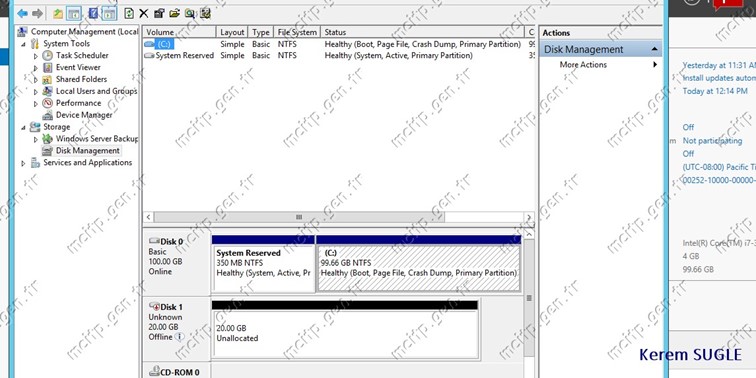Click the volume list horizontal scrollbar thumb
Viewport: 756px width, 378px height.
point(299,217)
